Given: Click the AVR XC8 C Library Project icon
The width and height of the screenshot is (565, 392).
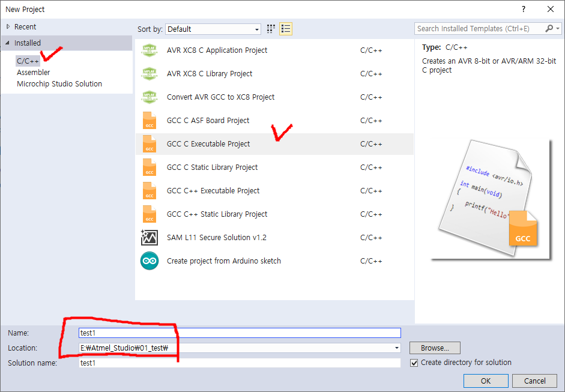Looking at the screenshot, I should pyautogui.click(x=149, y=74).
